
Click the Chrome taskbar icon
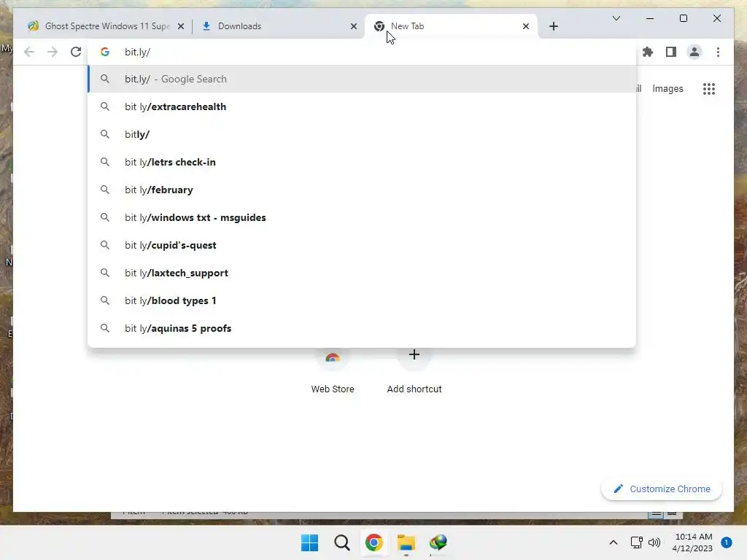(374, 542)
